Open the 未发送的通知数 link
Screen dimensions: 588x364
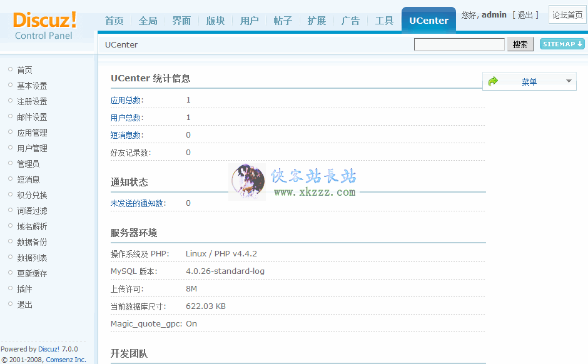(138, 203)
